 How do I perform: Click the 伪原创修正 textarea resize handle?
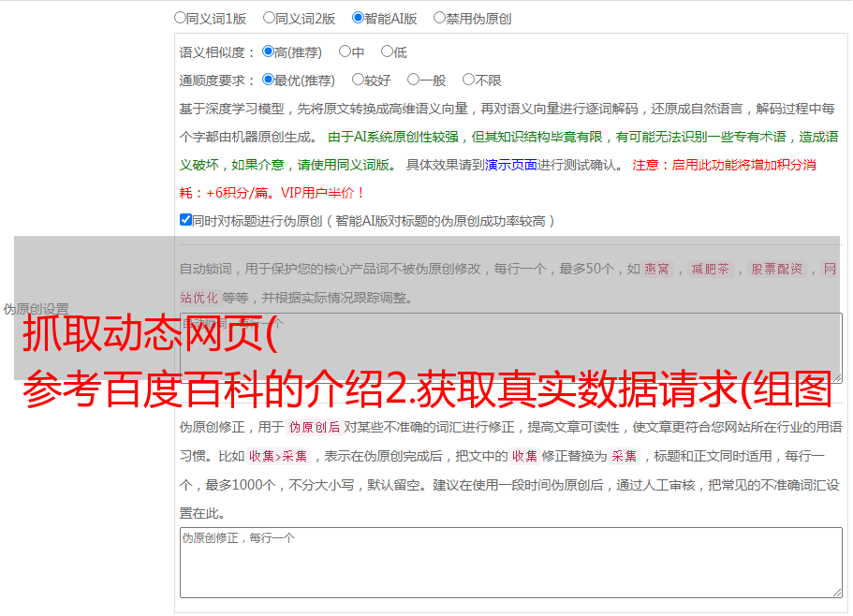tap(837, 593)
